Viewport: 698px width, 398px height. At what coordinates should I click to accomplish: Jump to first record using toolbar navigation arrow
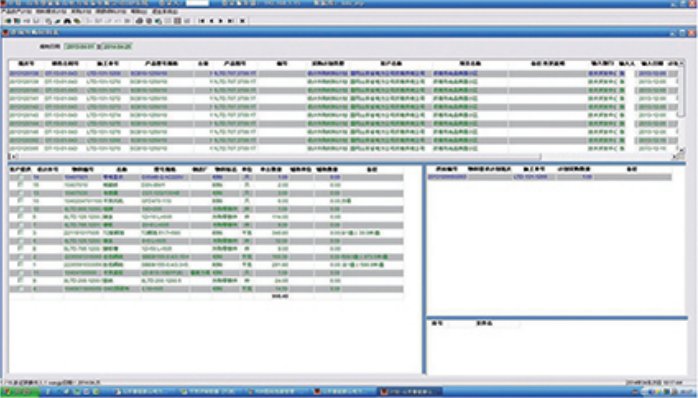click(x=202, y=21)
